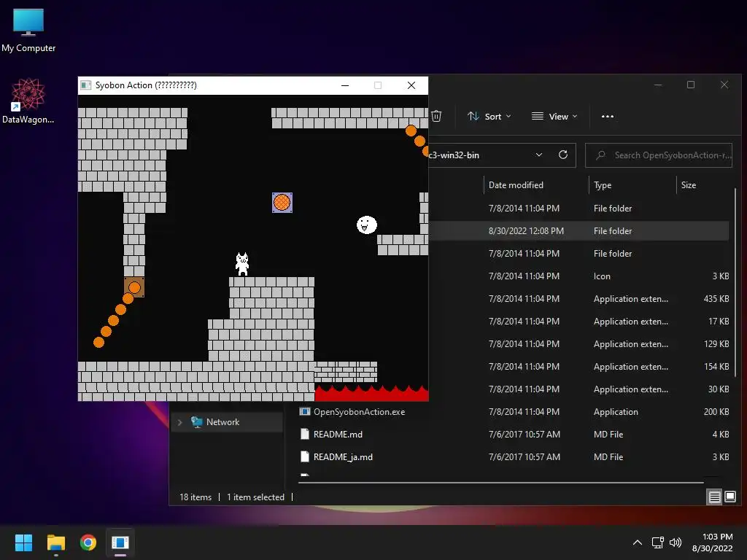Switch to details view layout button

(715, 497)
